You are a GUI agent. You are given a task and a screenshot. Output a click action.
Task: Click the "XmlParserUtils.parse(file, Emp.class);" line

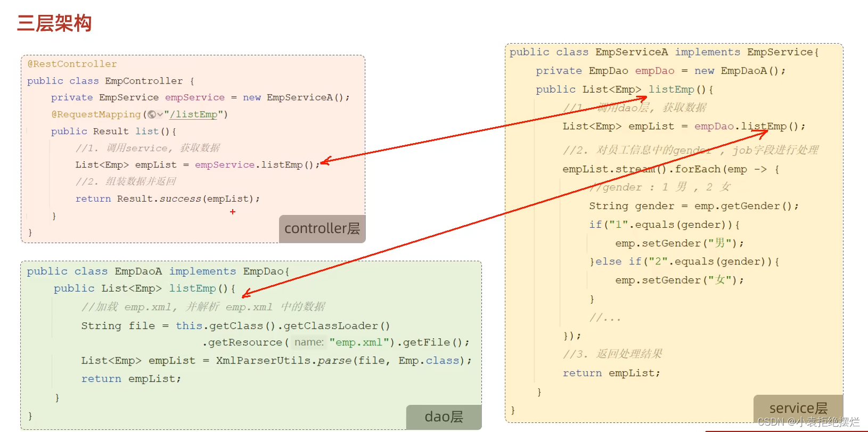pyautogui.click(x=276, y=361)
